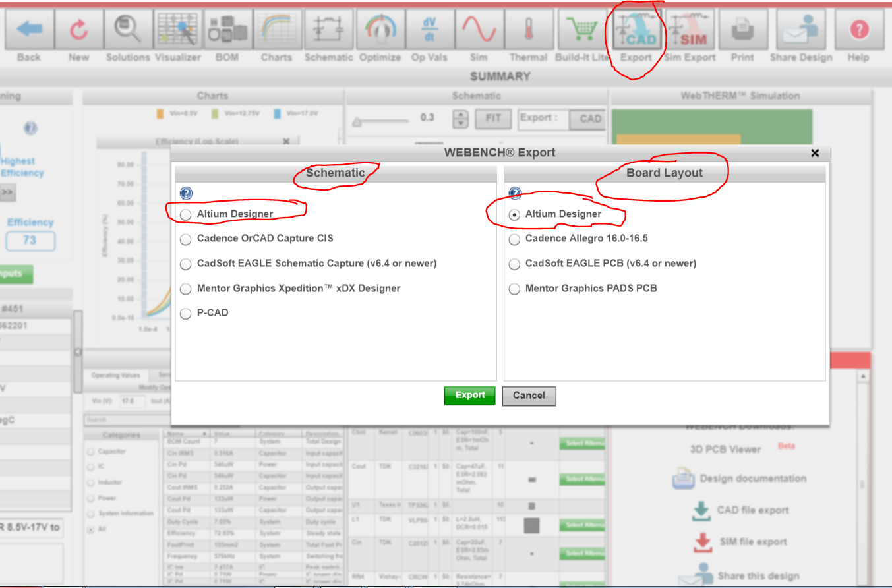Viewport: 892px width, 588px height.
Task: Click the SIM file export link
Action: pos(752,542)
